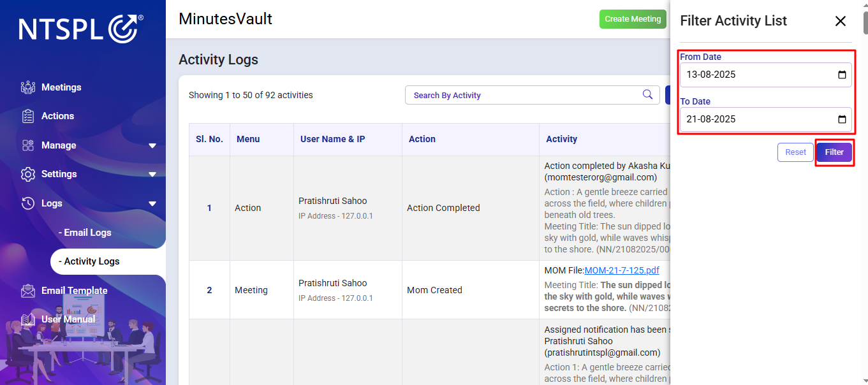Click the MinutesVault header title
868x385 pixels.
225,19
